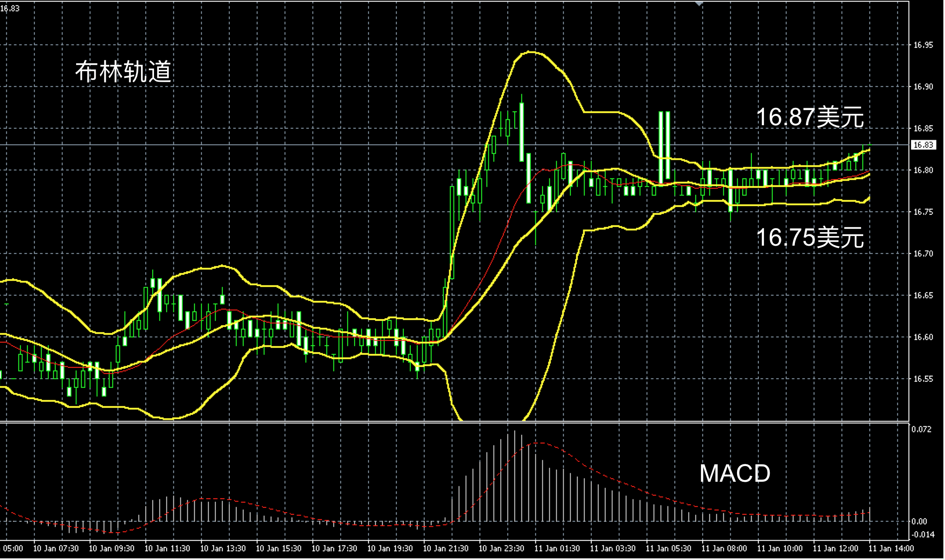Click the 16.83 value in top-left corner
The height and width of the screenshot is (560, 945).
(x=10, y=8)
